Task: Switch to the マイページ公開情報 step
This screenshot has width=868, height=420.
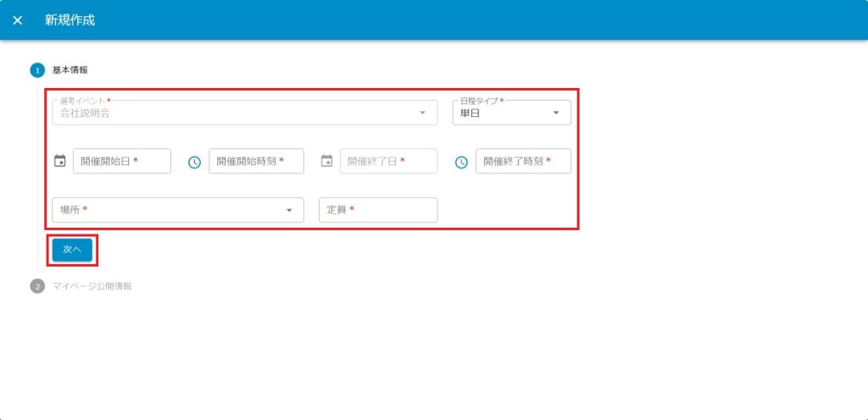Action: click(x=92, y=286)
